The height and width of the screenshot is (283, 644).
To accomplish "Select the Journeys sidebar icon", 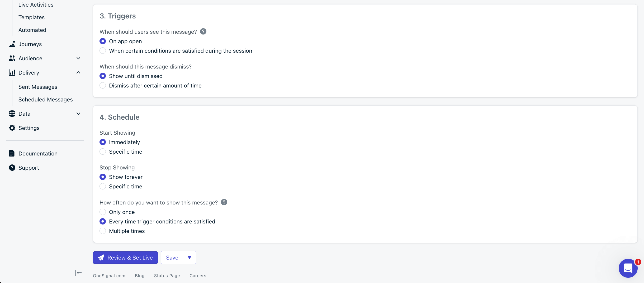I will pos(12,44).
